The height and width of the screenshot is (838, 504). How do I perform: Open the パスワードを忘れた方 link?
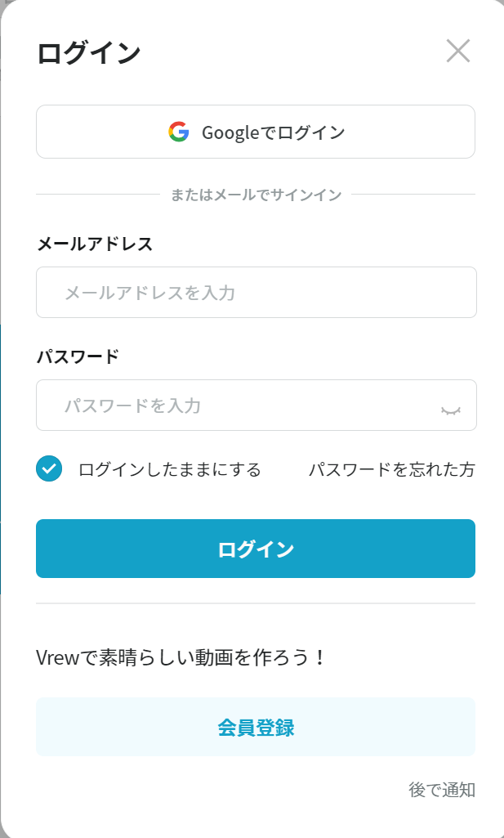click(x=391, y=469)
